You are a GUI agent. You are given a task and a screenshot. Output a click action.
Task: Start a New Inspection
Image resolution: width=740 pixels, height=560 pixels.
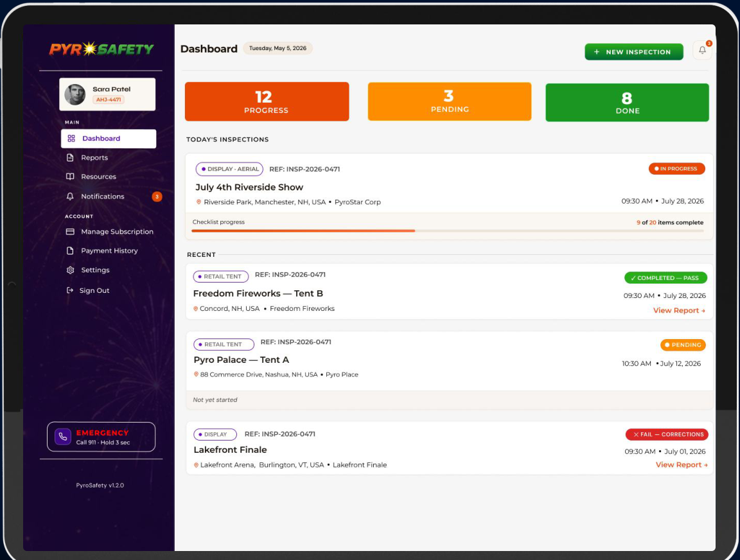[x=634, y=52]
